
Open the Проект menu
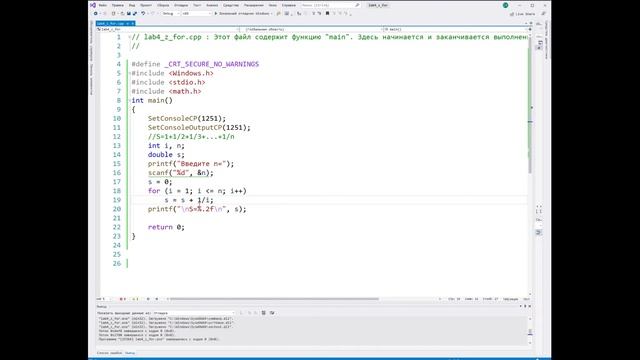pyautogui.click(x=146, y=5)
